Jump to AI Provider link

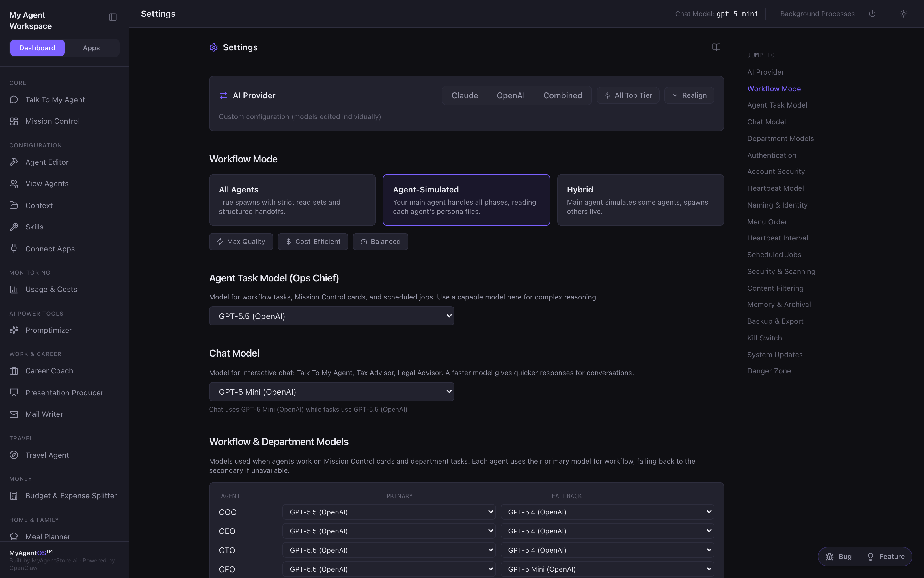765,72
